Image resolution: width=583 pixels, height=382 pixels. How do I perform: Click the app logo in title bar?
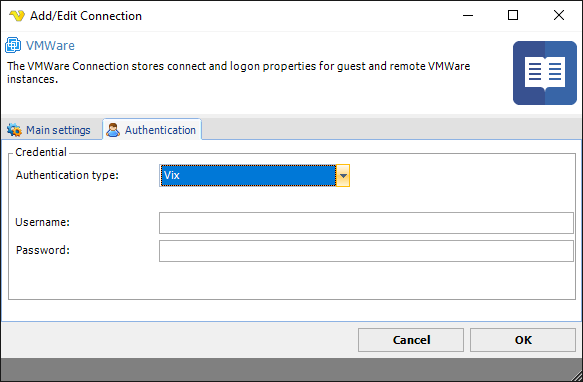point(17,16)
